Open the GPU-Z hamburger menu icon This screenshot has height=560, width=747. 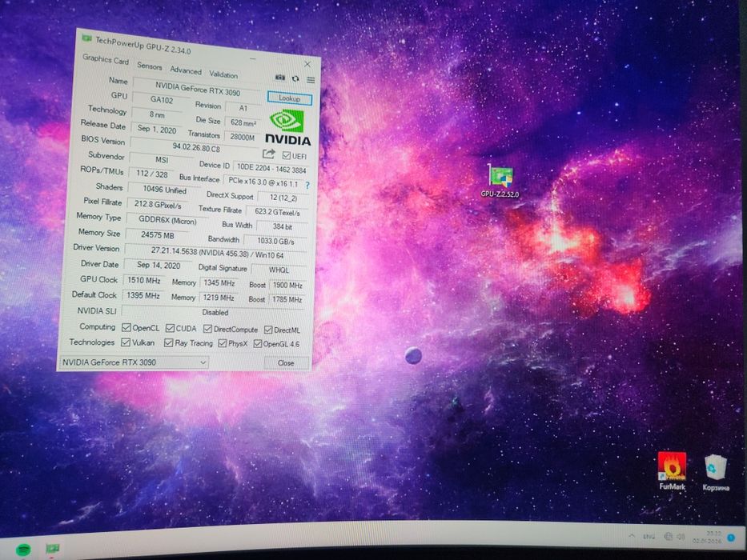311,80
